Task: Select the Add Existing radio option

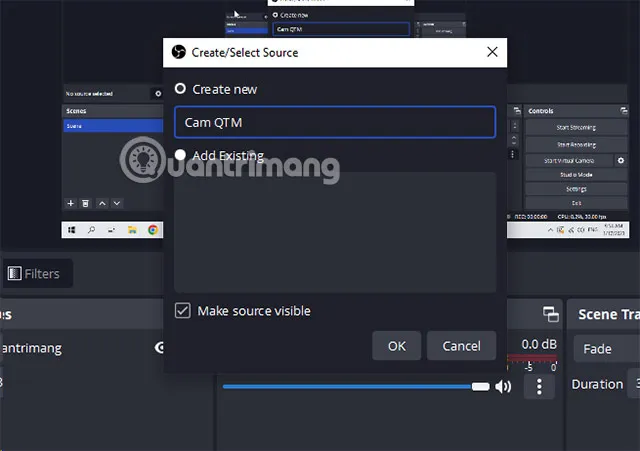Action: click(x=180, y=155)
